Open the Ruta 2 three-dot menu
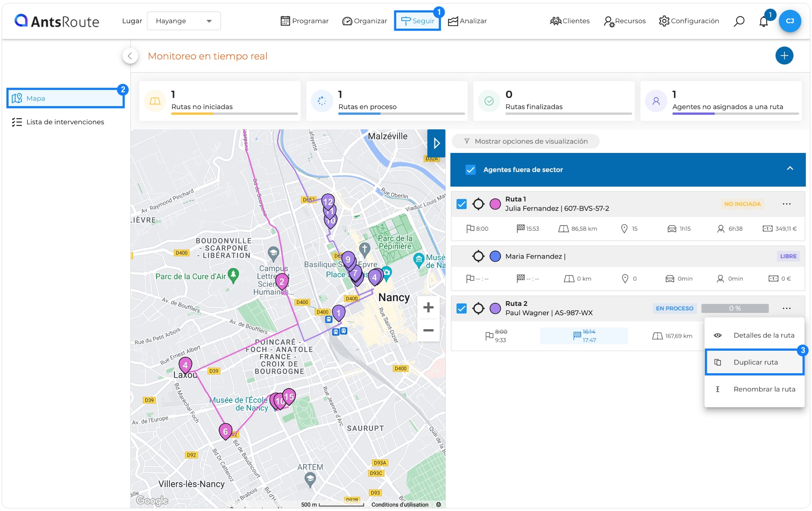 click(786, 309)
